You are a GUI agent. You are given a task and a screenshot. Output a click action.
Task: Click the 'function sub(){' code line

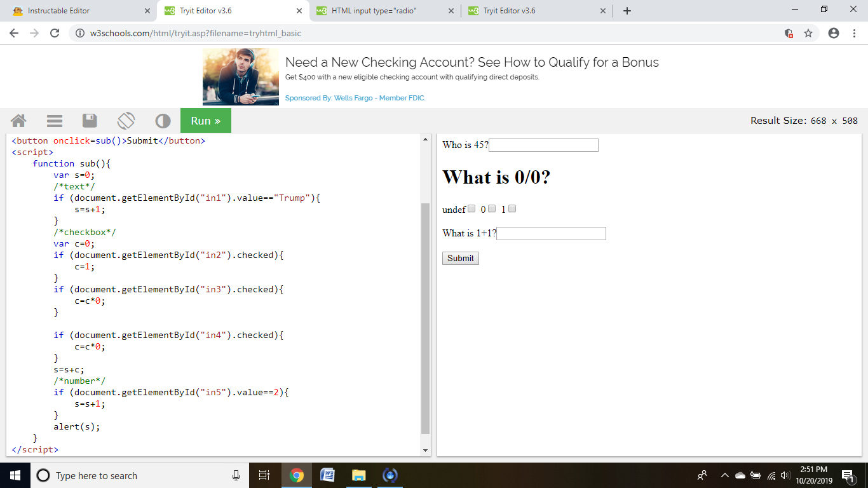[x=72, y=163]
